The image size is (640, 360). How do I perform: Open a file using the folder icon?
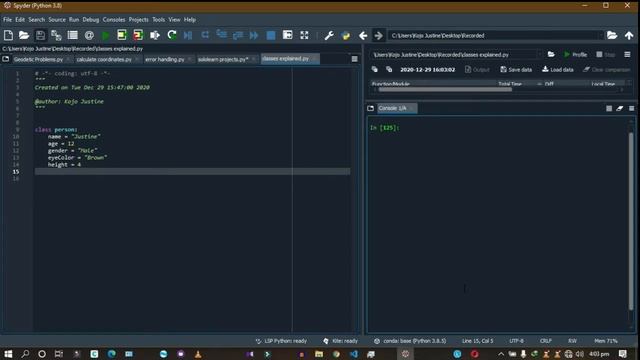(24, 35)
